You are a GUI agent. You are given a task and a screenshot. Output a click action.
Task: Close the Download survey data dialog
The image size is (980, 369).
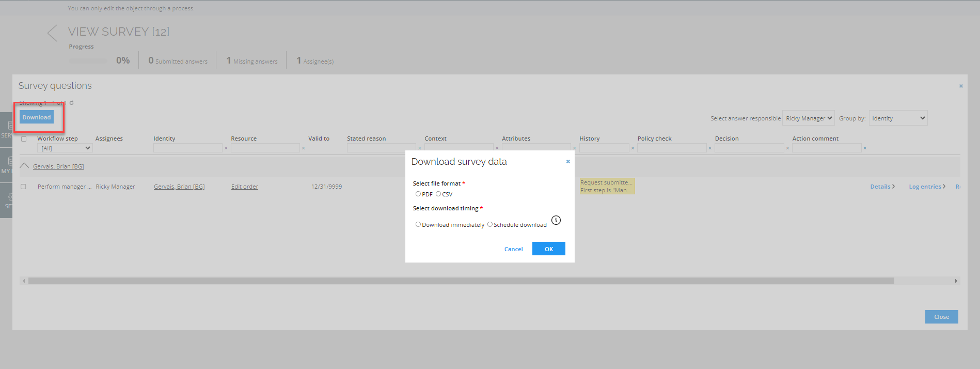[568, 161]
